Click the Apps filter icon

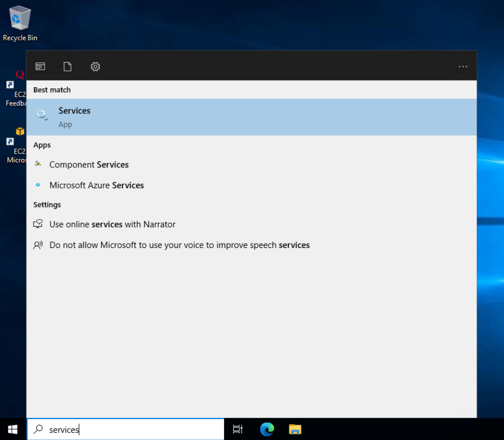(40, 66)
